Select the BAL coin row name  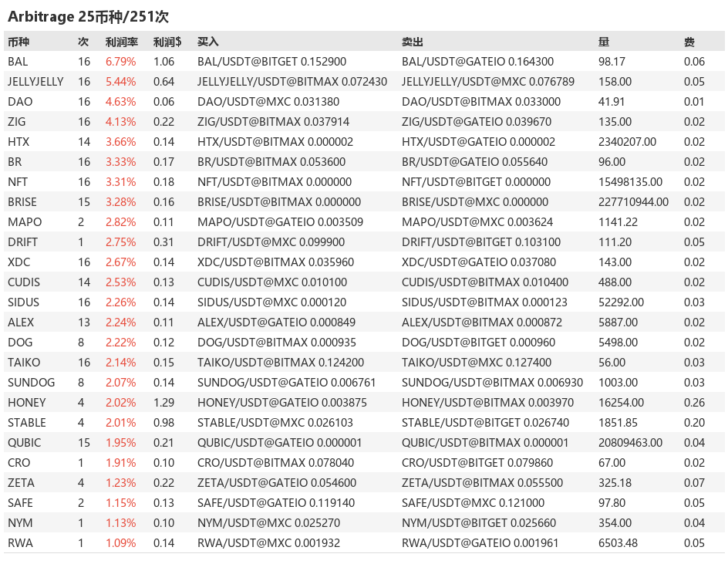pyautogui.click(x=18, y=61)
